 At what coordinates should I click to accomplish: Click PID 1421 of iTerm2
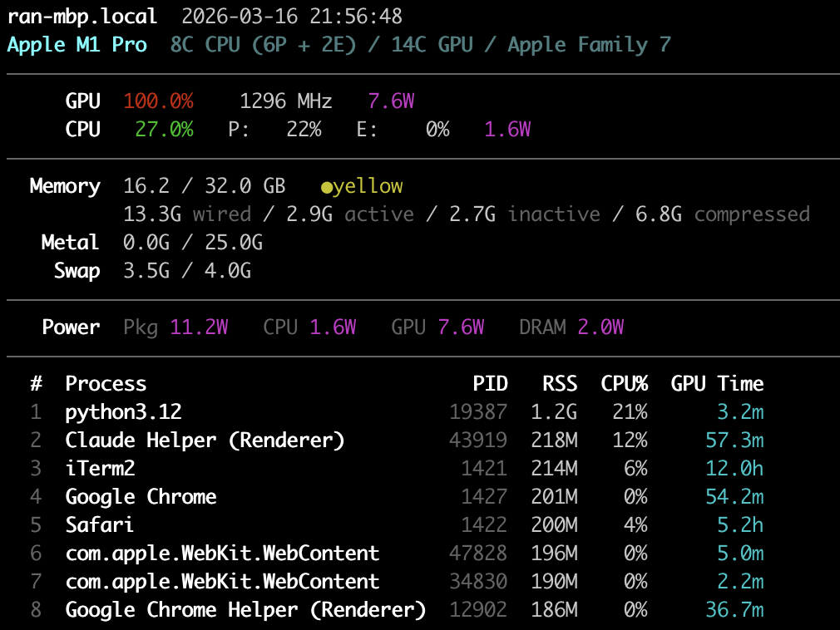484,469
